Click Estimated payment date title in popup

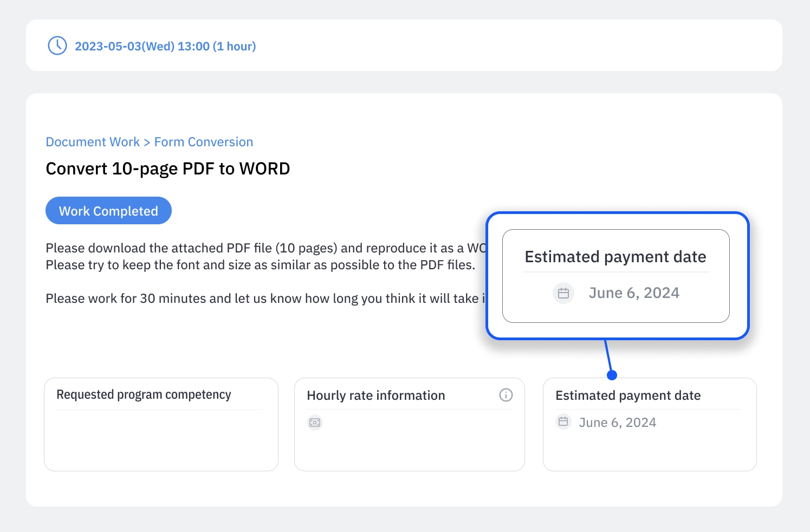click(x=615, y=257)
